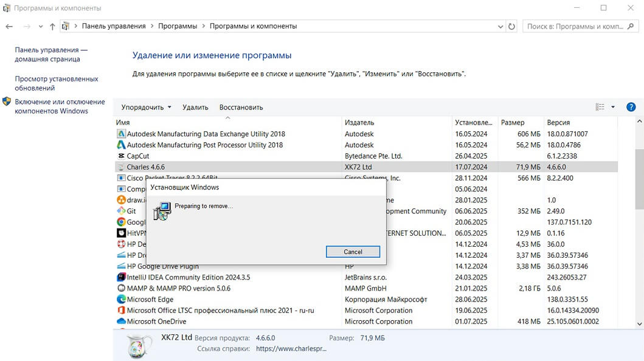The image size is (644, 361).
Task: Select the HP Google Drive Plugin row
Action: coord(366,266)
